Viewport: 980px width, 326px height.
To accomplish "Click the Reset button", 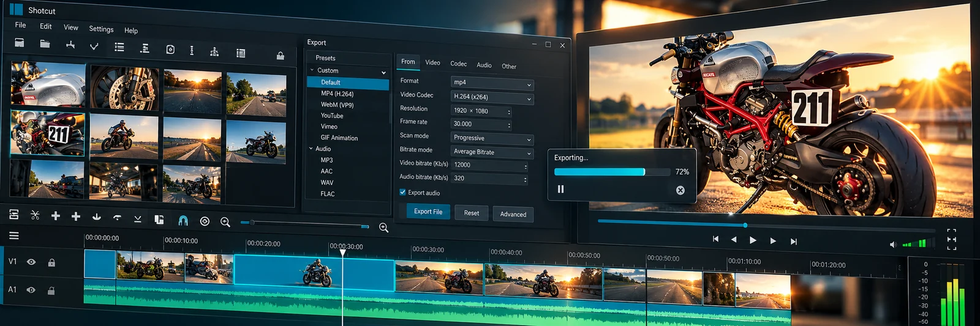I will [472, 213].
